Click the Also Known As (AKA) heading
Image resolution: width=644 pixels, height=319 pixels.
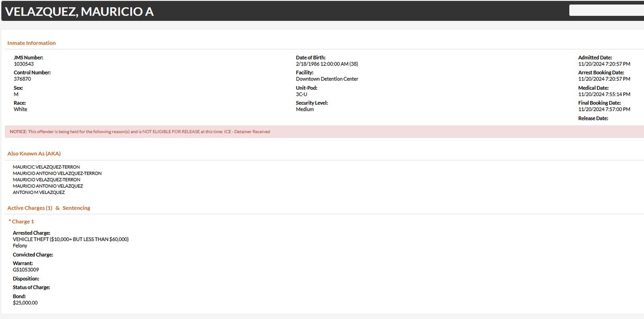tap(34, 154)
